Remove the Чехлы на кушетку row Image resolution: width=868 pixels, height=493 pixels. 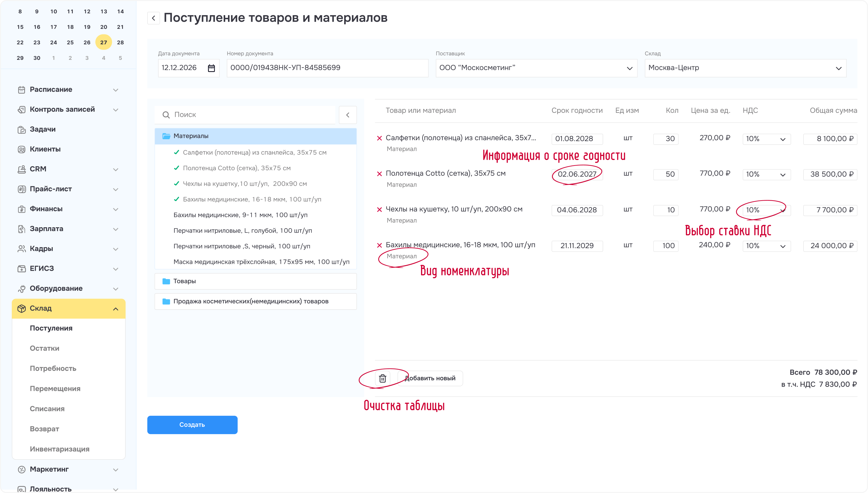[x=379, y=210]
